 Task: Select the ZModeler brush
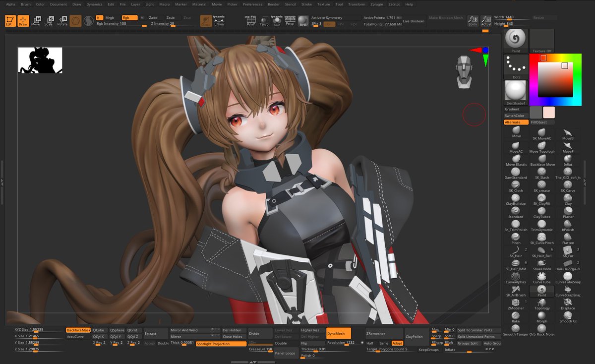(x=516, y=304)
